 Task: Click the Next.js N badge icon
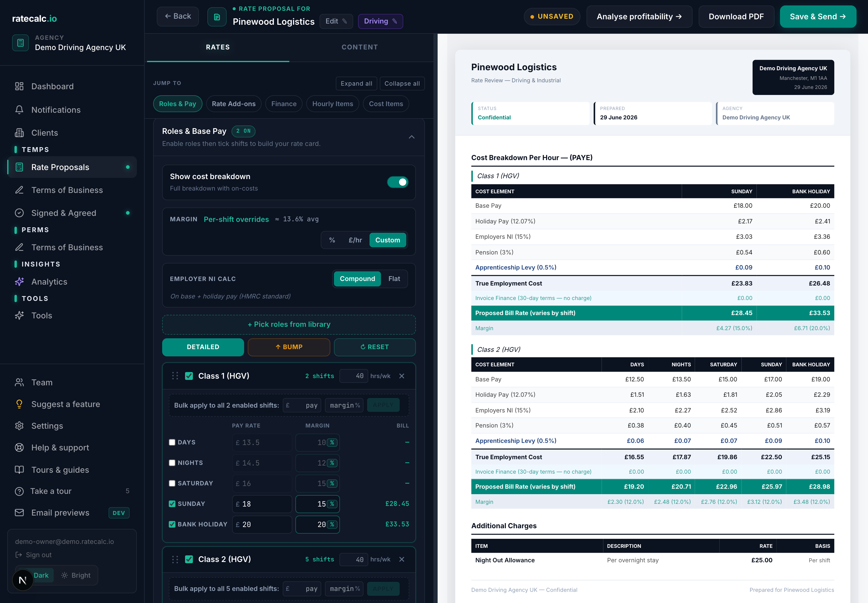tap(23, 580)
